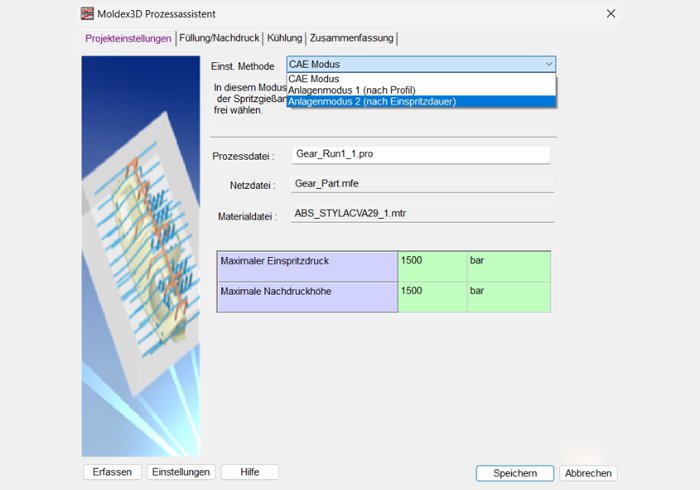Switch to the Projekteinstellungen tab
This screenshot has width=700, height=490.
128,38
